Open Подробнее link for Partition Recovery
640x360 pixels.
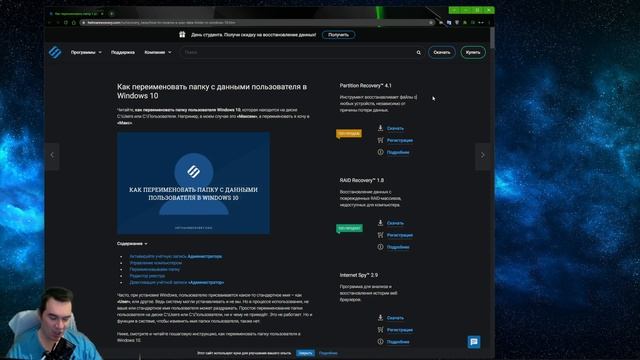[398, 152]
